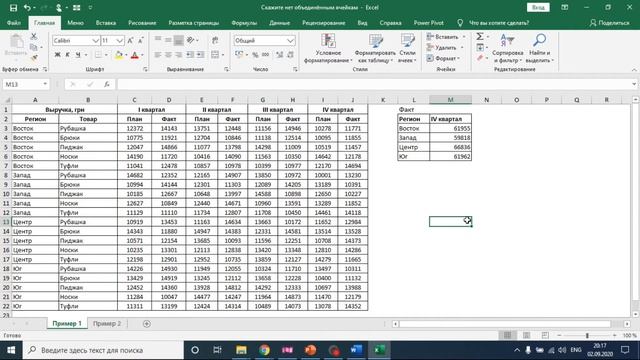Open number format dropdown showing Общий
The width and height of the screenshot is (640, 360).
290,40
